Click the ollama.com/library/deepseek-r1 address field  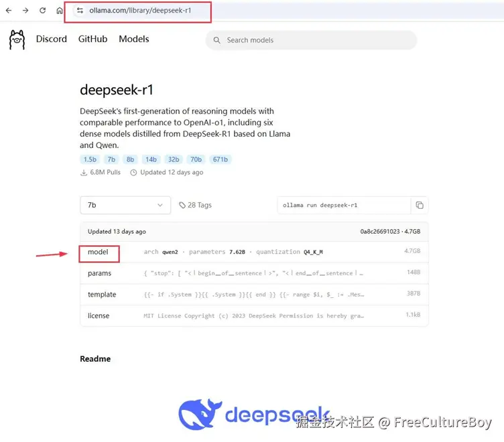(x=140, y=11)
